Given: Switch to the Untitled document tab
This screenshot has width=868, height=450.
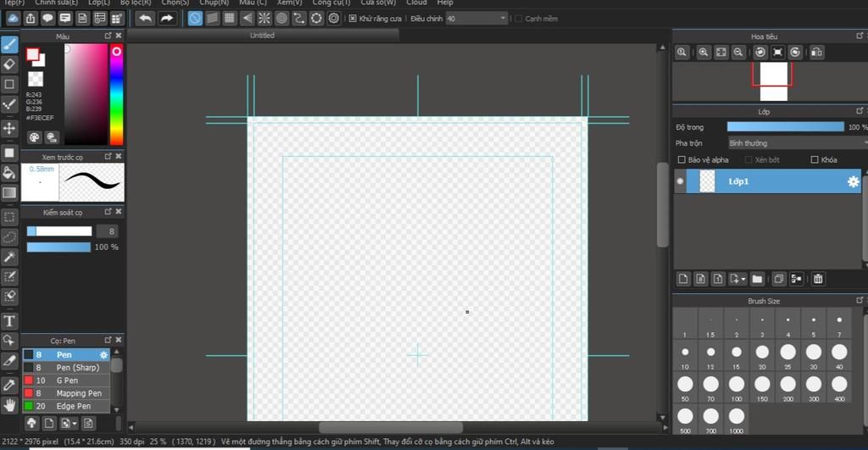Looking at the screenshot, I should coord(263,36).
